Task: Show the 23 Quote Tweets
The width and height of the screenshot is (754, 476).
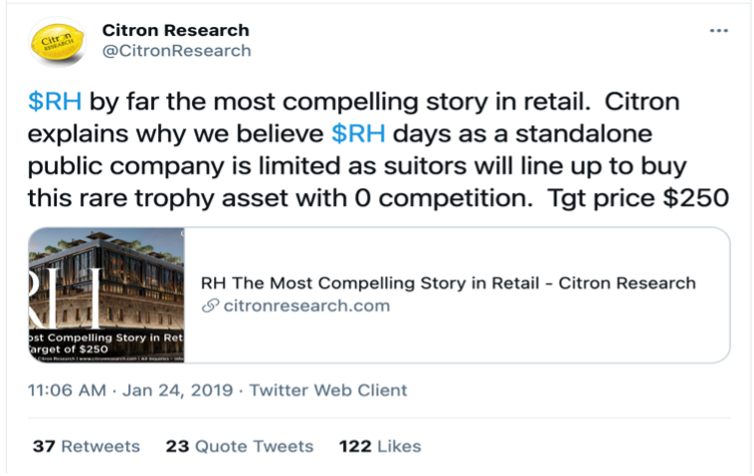Action: (x=239, y=446)
